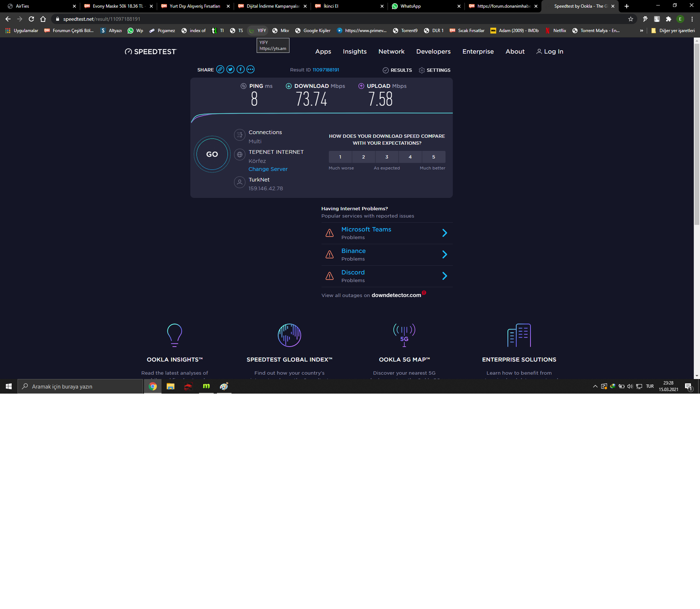
Task: Show hidden system tray icons
Action: [x=595, y=386]
